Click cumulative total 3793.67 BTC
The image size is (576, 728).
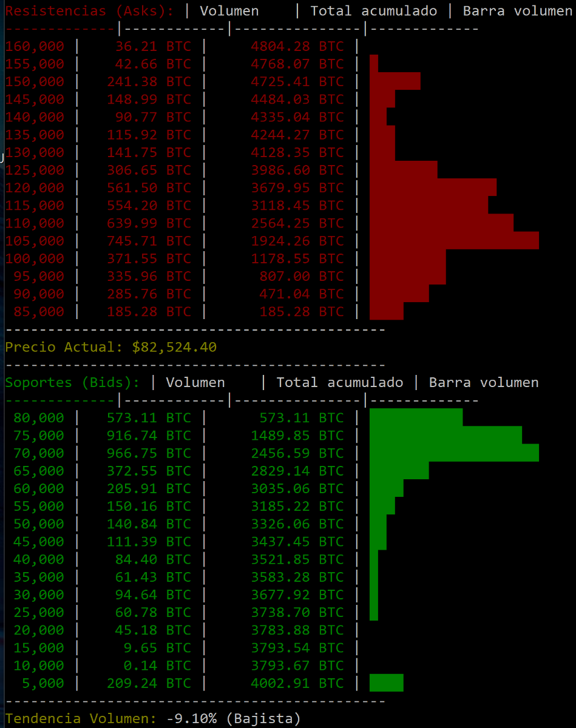(x=297, y=666)
